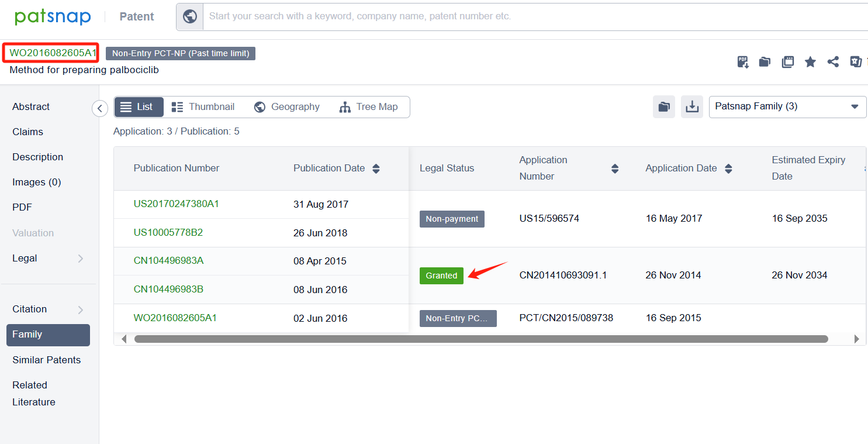Switch to Tree Map view
Screen dimensions: 868x444
pyautogui.click(x=369, y=107)
